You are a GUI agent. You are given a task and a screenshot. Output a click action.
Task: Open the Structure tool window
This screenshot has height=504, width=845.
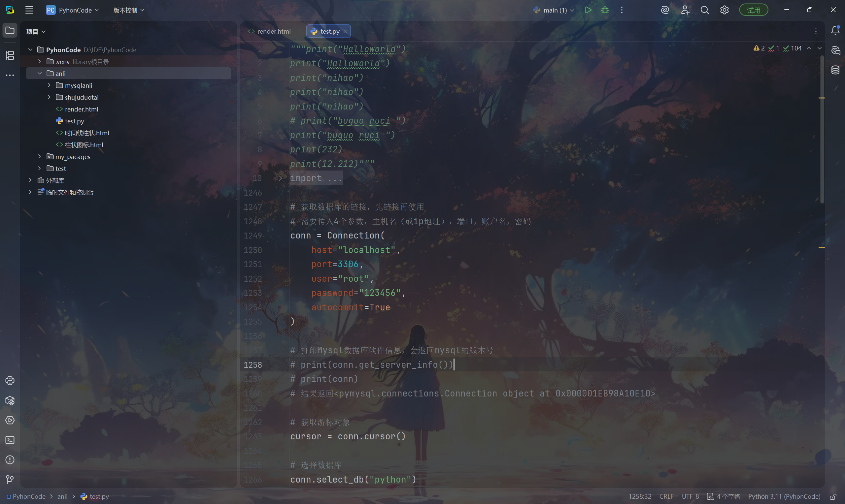click(x=10, y=55)
